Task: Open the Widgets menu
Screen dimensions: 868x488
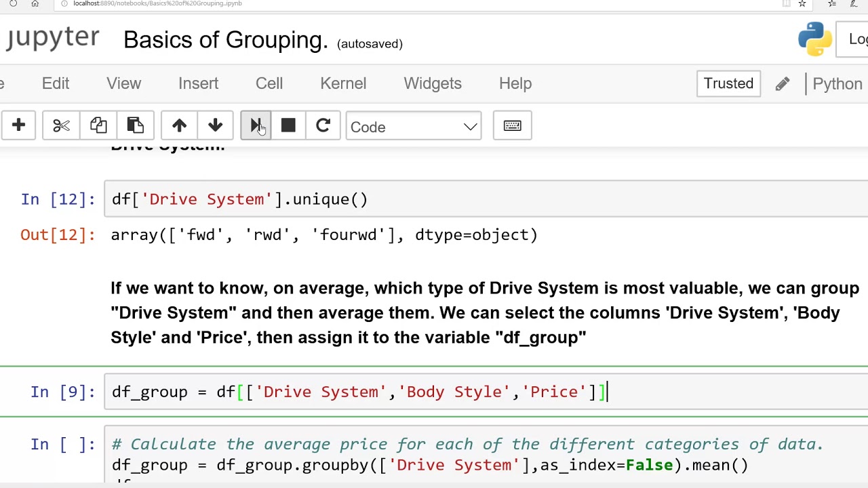Action: click(x=433, y=83)
